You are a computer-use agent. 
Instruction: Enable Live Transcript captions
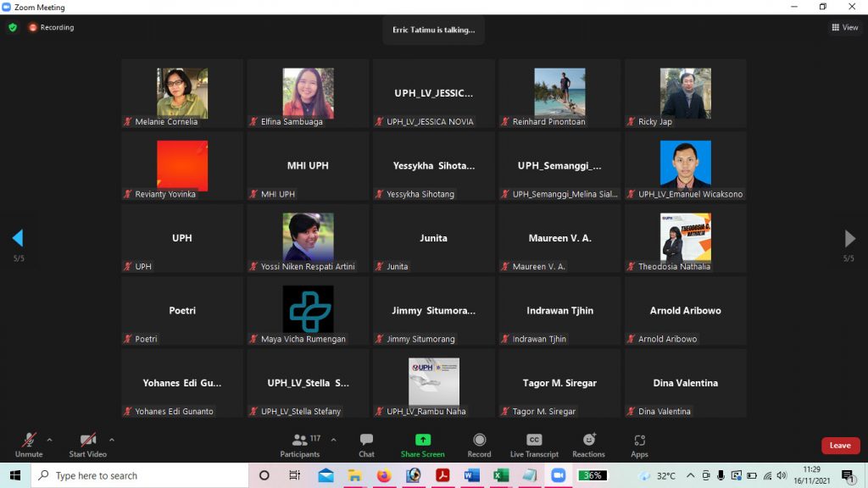[x=534, y=445]
